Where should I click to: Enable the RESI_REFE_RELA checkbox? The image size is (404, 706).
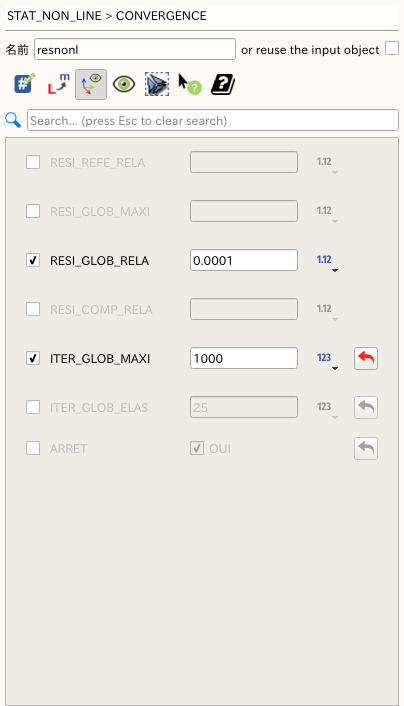pyautogui.click(x=33, y=162)
